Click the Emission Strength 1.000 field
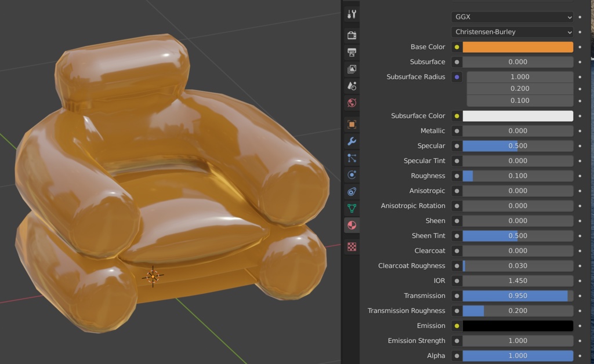The width and height of the screenshot is (594, 364). tap(518, 341)
